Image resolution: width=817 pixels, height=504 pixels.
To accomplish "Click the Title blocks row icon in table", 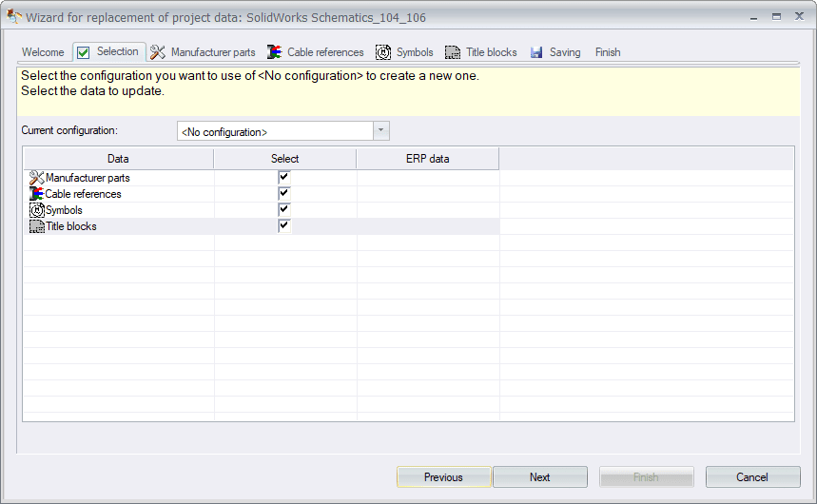I will pos(36,226).
